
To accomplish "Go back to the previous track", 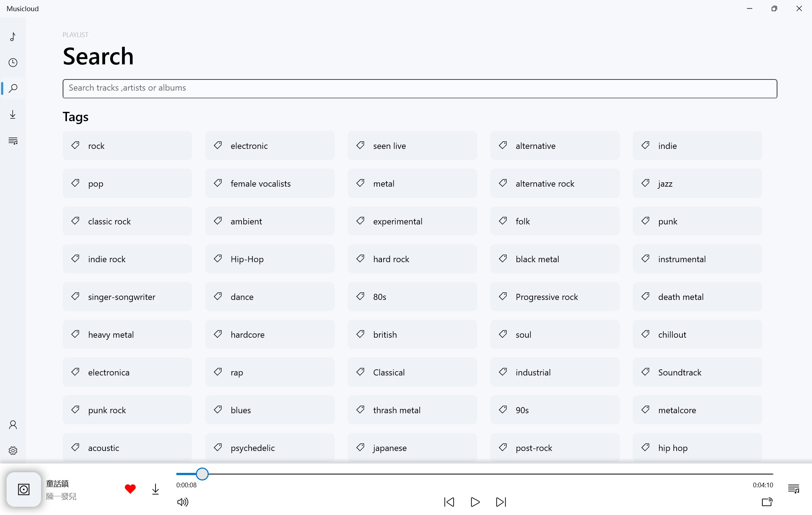I will tap(449, 502).
